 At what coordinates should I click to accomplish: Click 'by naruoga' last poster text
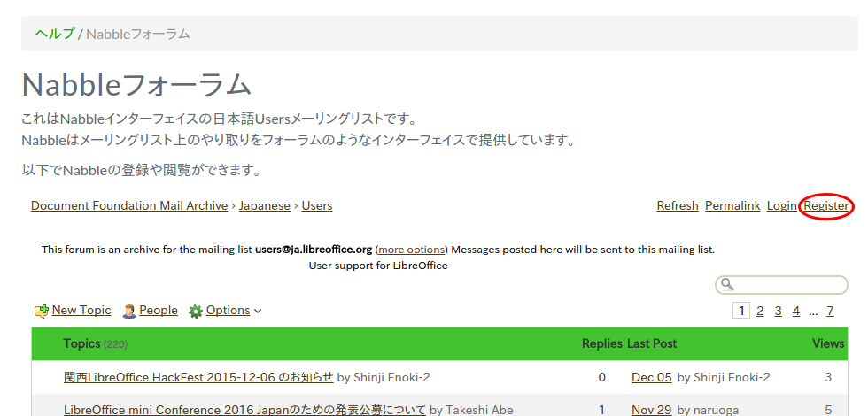click(708, 410)
